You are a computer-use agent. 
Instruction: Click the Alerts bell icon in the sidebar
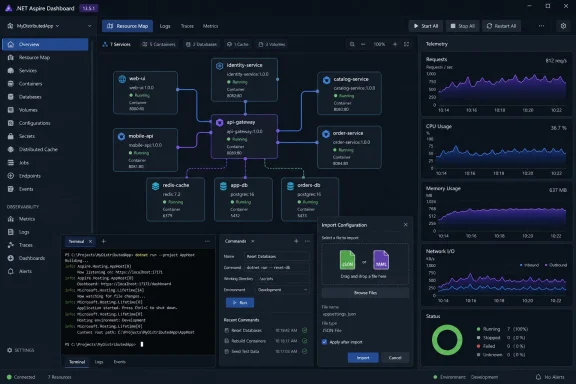11,271
